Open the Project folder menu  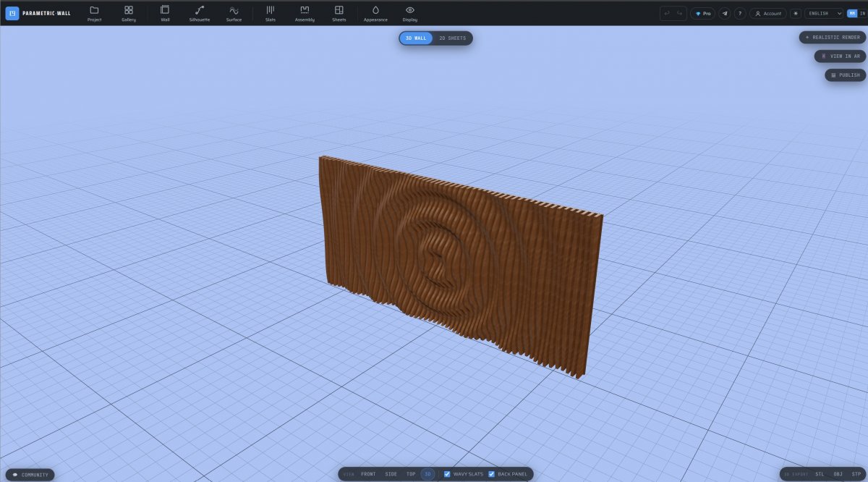coord(94,13)
